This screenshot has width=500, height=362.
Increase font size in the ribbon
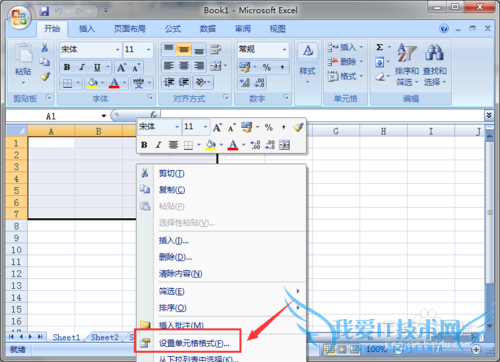tap(121, 68)
